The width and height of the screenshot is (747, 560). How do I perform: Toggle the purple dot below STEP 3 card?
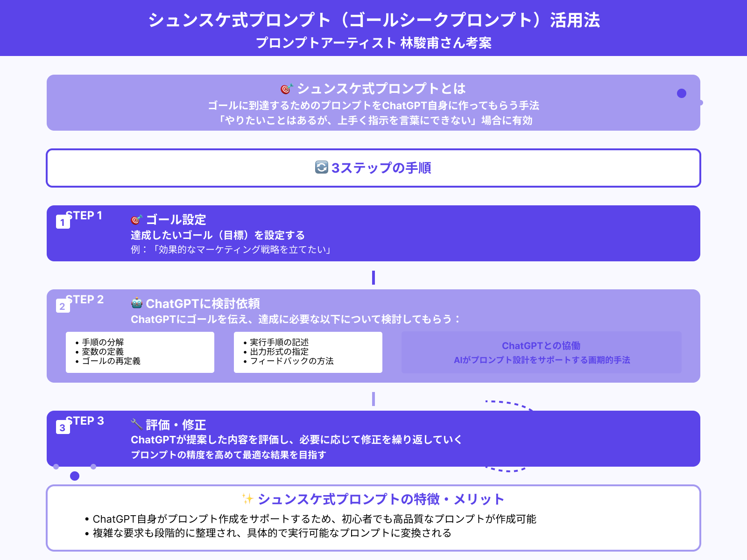click(x=75, y=477)
